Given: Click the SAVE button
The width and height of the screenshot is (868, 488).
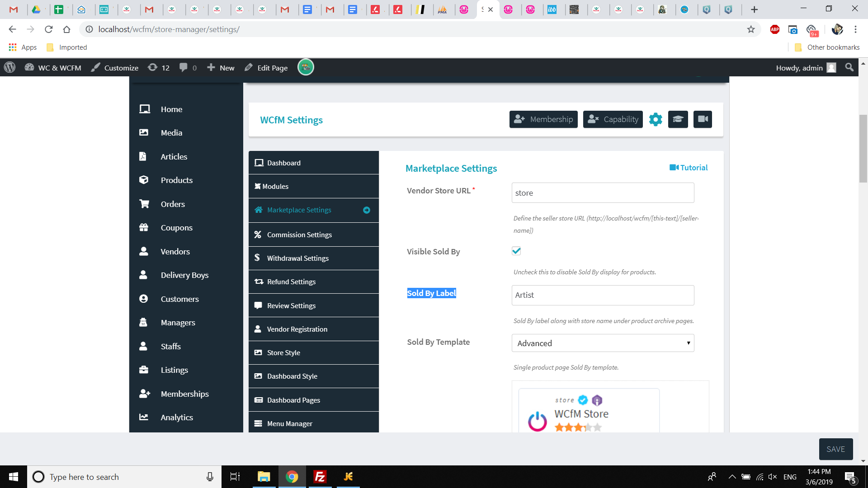Looking at the screenshot, I should [836, 449].
